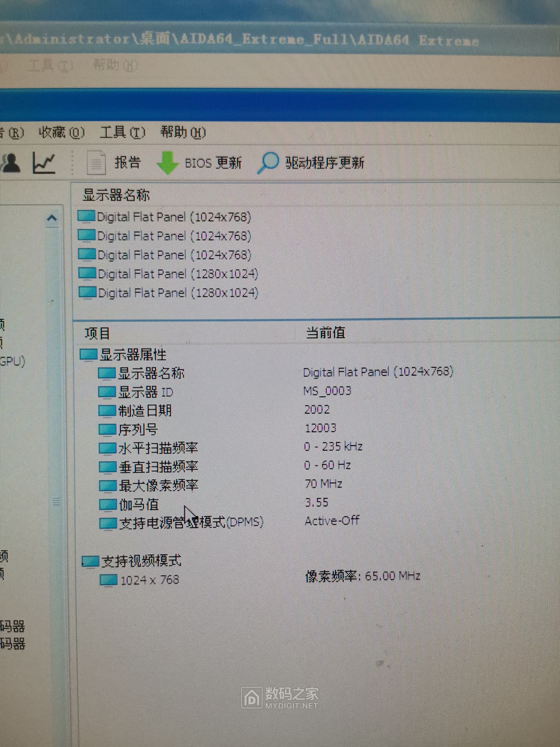Click monitor icon beside 伽马值
The width and height of the screenshot is (560, 747).
tap(108, 505)
